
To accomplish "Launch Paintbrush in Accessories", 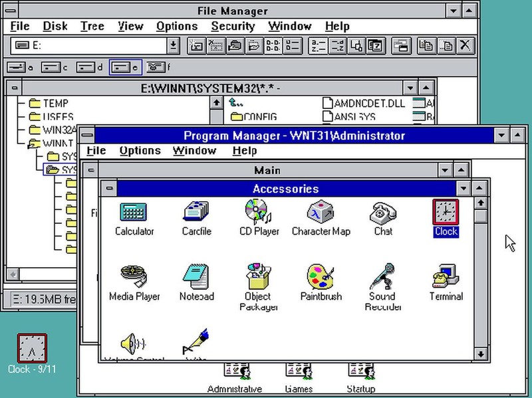I will (320, 276).
